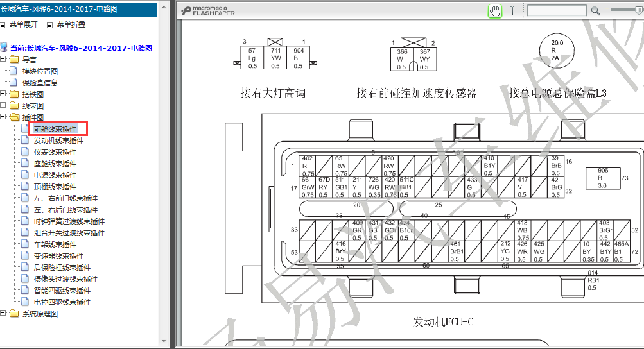Open 座舱线束插件 page
Screen dimensions: 644x349
point(55,164)
